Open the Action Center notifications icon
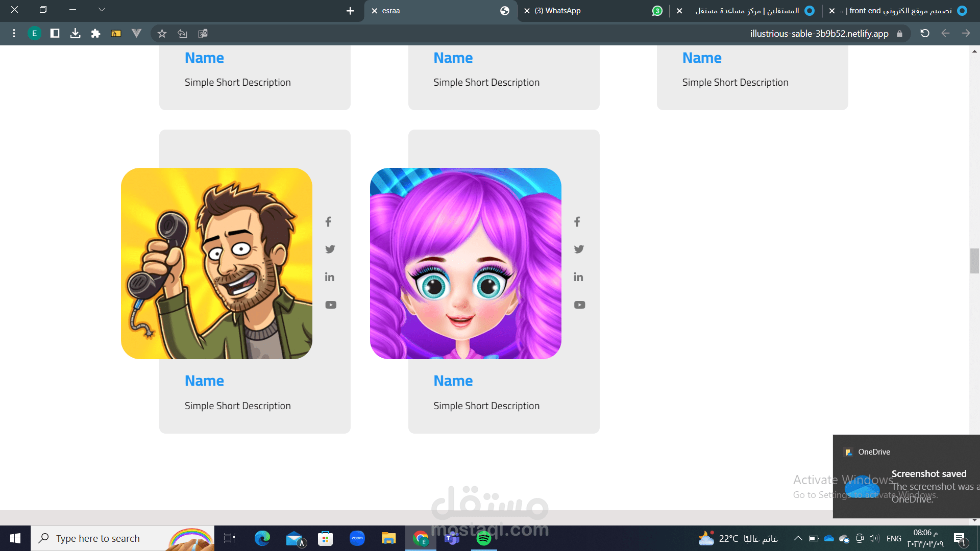The width and height of the screenshot is (980, 551). (960, 538)
